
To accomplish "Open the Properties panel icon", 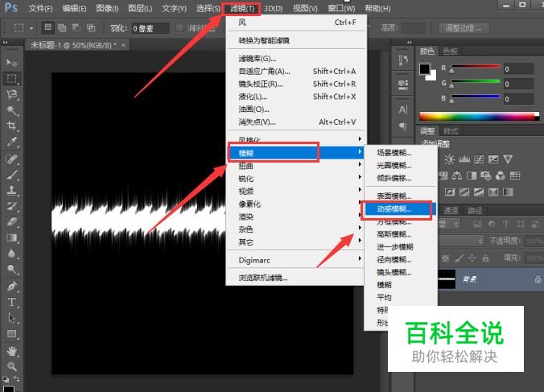I will coord(403,84).
